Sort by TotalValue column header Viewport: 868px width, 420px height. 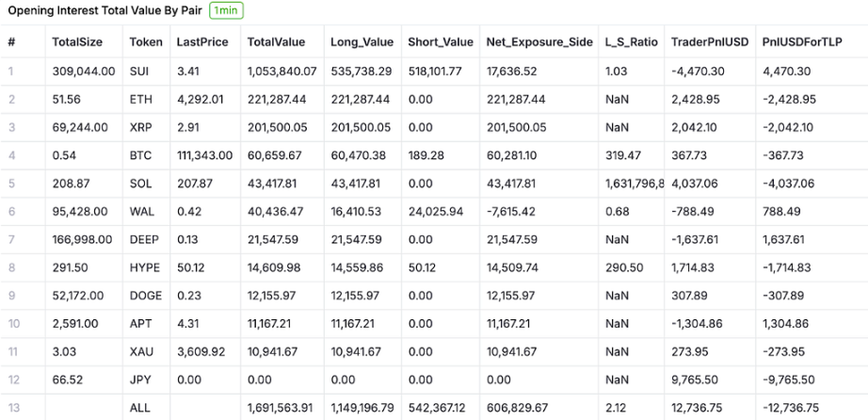(276, 42)
